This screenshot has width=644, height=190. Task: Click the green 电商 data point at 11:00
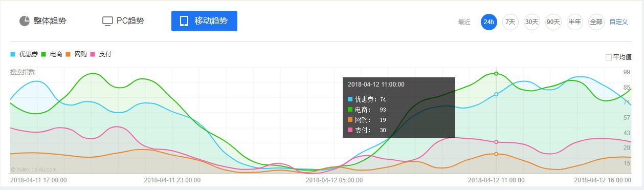[x=496, y=74]
